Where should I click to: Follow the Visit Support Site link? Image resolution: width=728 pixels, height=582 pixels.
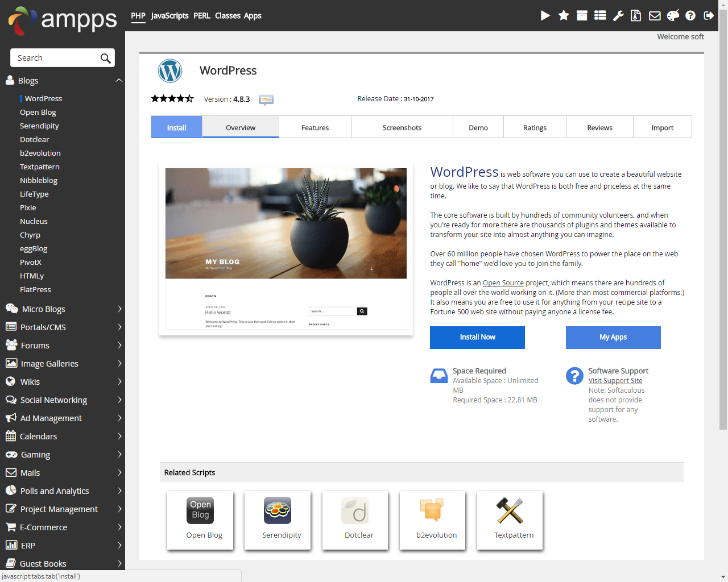click(x=615, y=380)
